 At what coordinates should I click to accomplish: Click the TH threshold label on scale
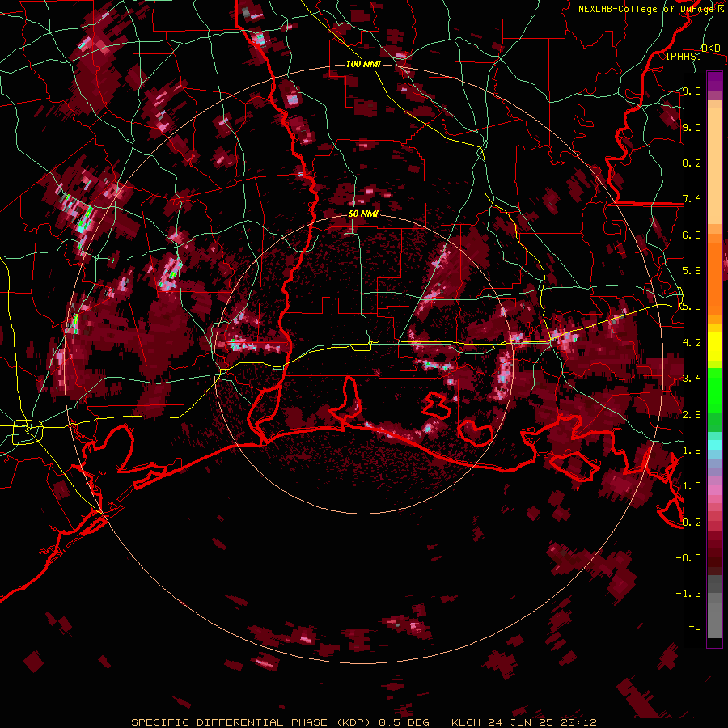point(695,630)
